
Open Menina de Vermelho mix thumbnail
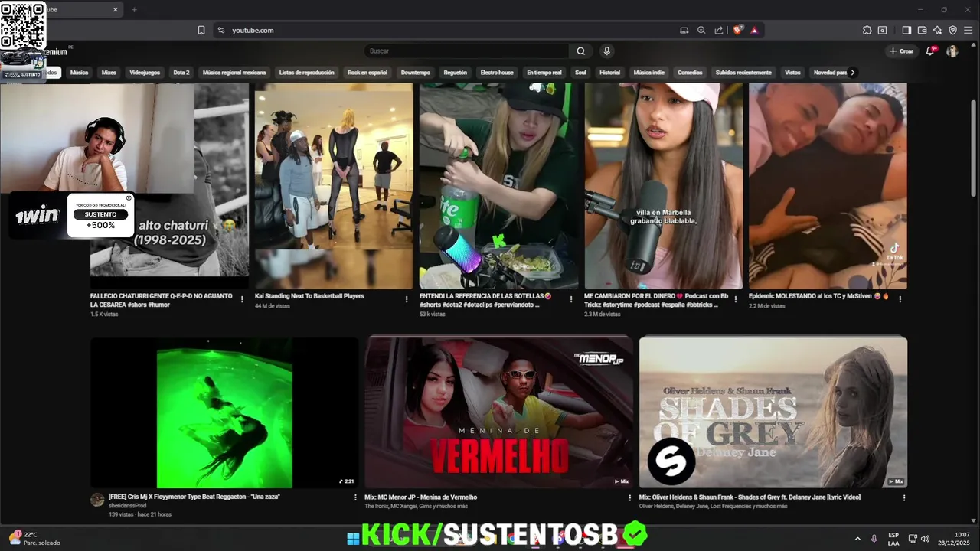(x=498, y=412)
